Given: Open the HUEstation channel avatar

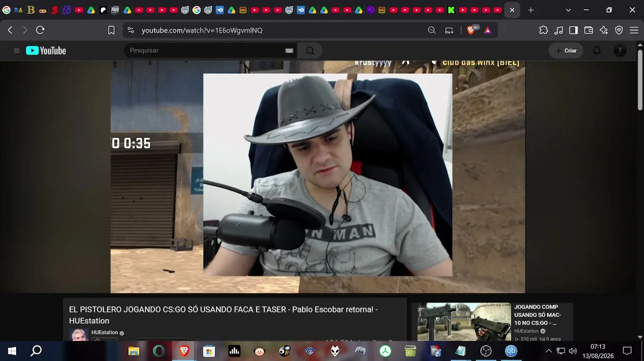Looking at the screenshot, I should [79, 335].
